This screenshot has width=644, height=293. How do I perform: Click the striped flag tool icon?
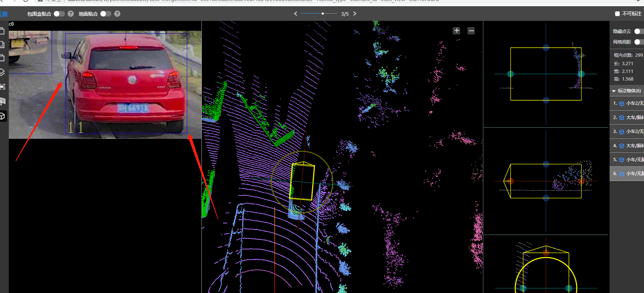coord(3,101)
